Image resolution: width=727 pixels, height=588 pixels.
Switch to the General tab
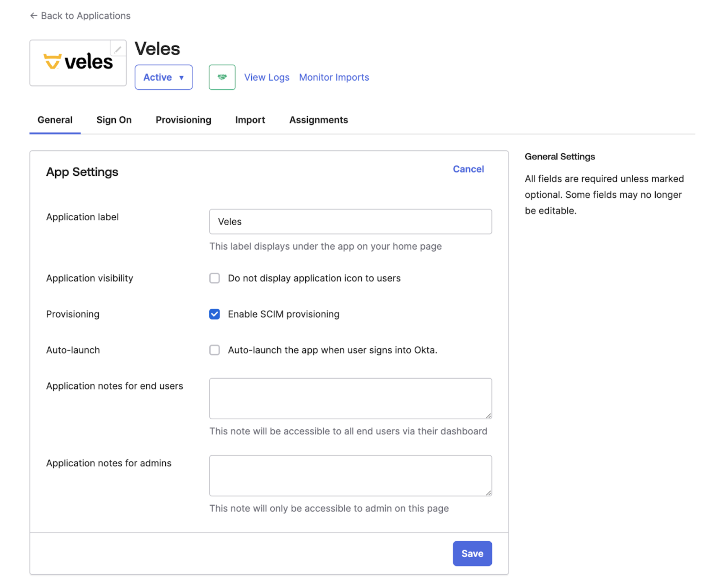[55, 120]
